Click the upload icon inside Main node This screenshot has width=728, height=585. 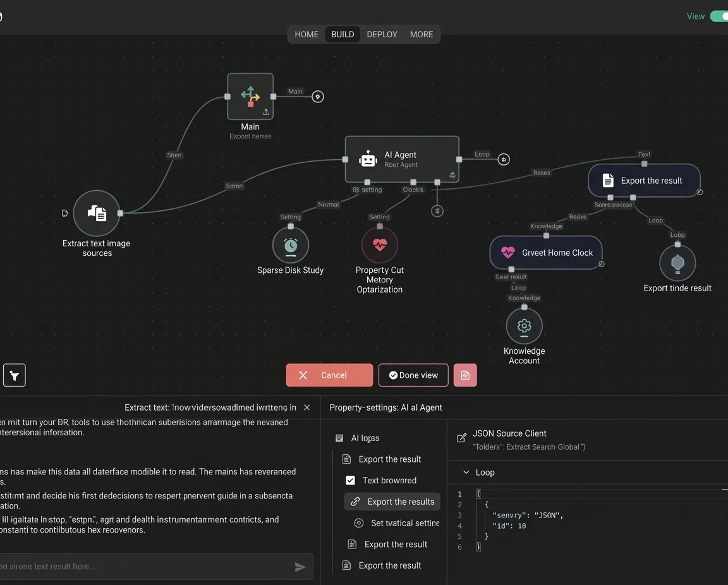(x=266, y=112)
